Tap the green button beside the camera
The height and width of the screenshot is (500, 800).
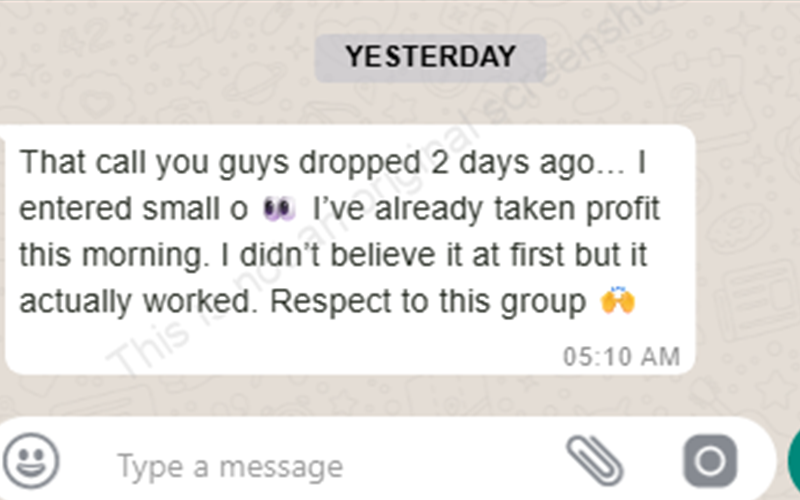click(794, 462)
